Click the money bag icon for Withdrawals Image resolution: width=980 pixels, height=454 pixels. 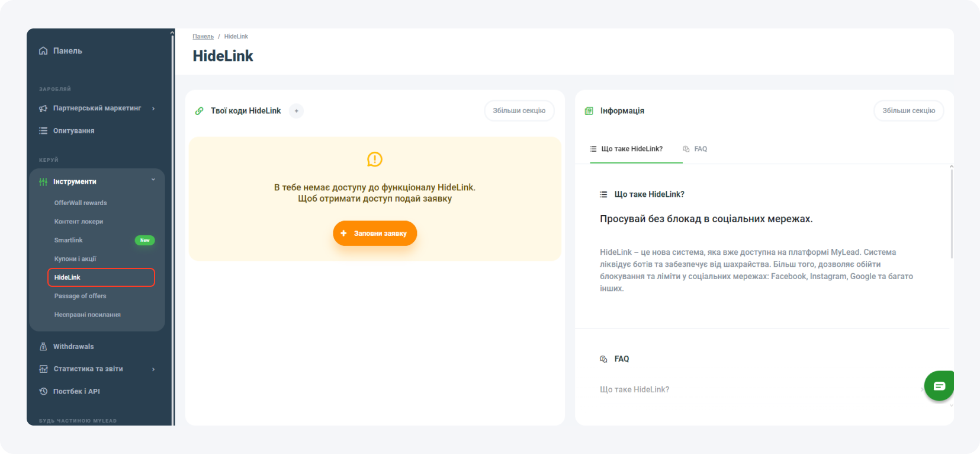tap(43, 347)
